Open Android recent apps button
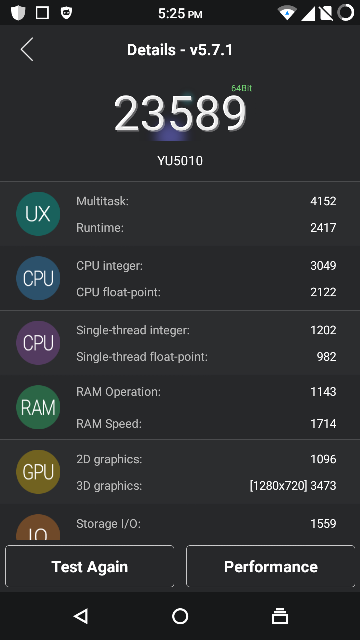Image resolution: width=360 pixels, height=640 pixels. coord(280,616)
